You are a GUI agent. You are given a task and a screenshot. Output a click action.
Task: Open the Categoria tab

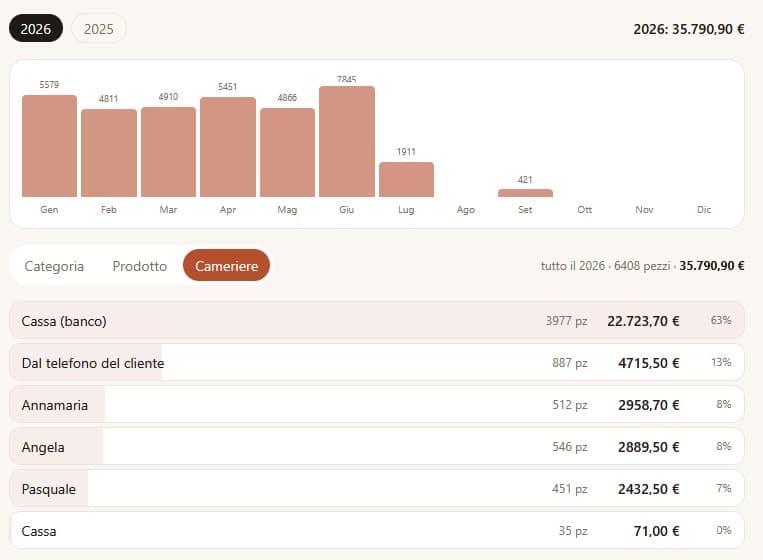click(54, 266)
